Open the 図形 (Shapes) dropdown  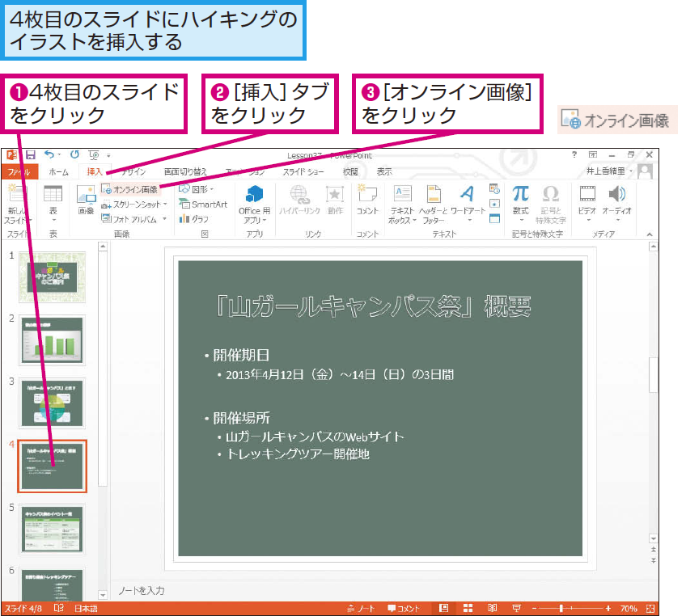point(196,189)
